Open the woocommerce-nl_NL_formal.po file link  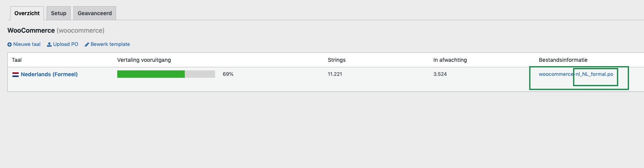pos(576,74)
